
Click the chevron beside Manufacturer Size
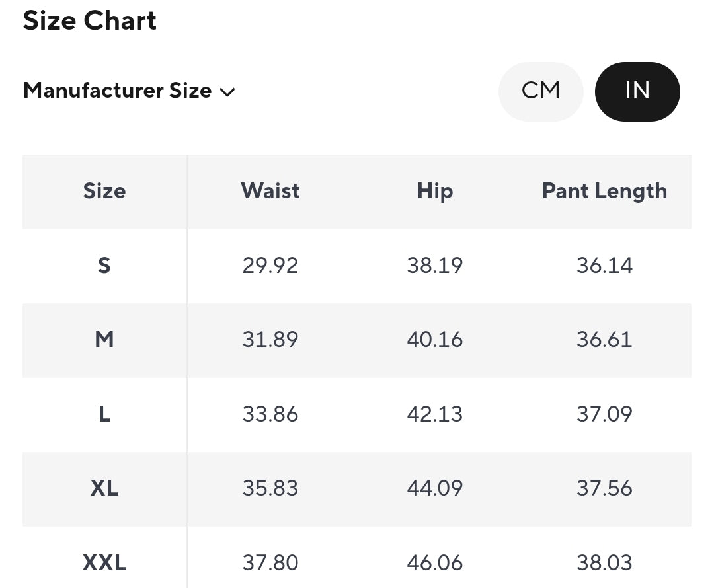point(227,92)
